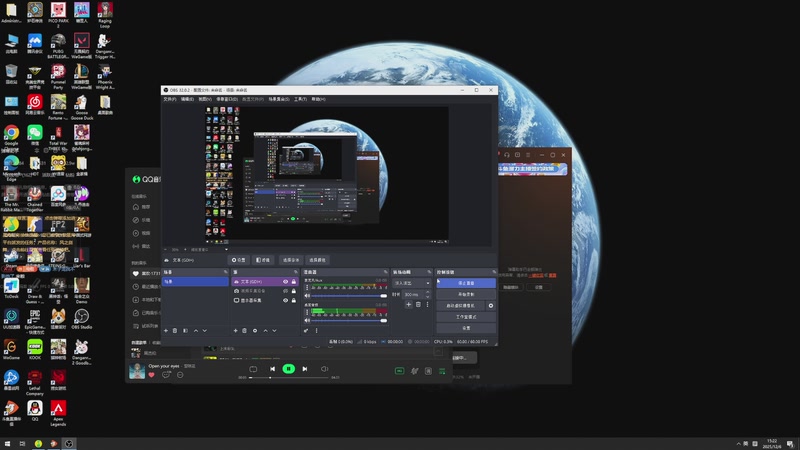Remove selected scene with Scenes trash icon

[174, 330]
